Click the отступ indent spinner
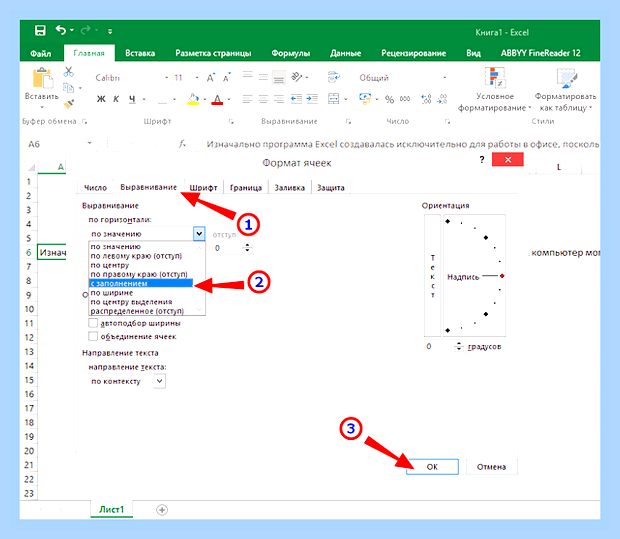This screenshot has width=620, height=539. tap(247, 248)
